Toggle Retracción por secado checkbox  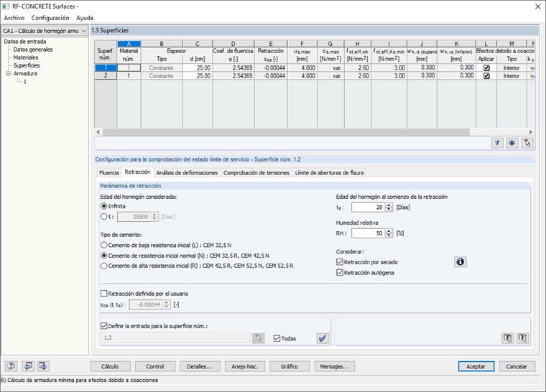[x=340, y=262]
